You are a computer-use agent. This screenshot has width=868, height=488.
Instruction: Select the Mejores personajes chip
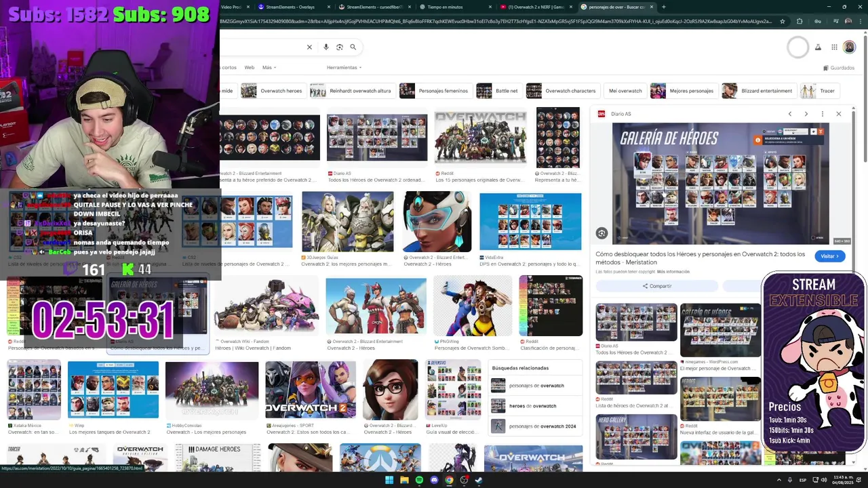coord(683,91)
